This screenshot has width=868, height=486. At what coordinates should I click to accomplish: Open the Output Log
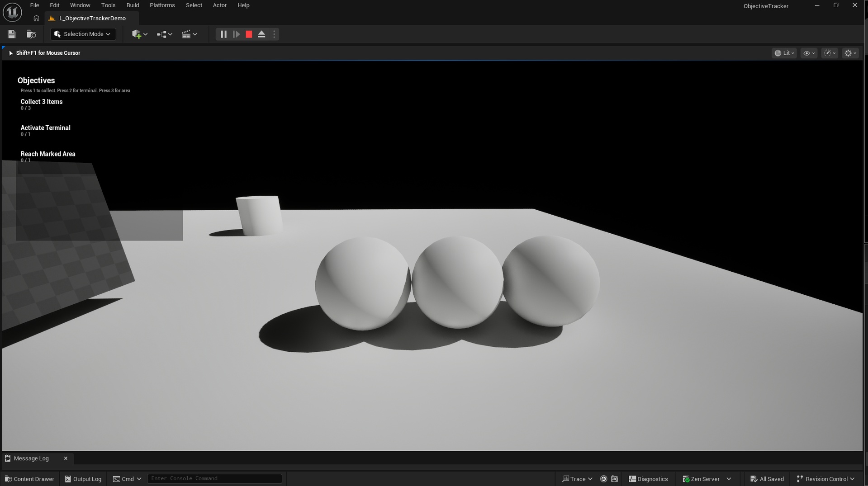83,479
